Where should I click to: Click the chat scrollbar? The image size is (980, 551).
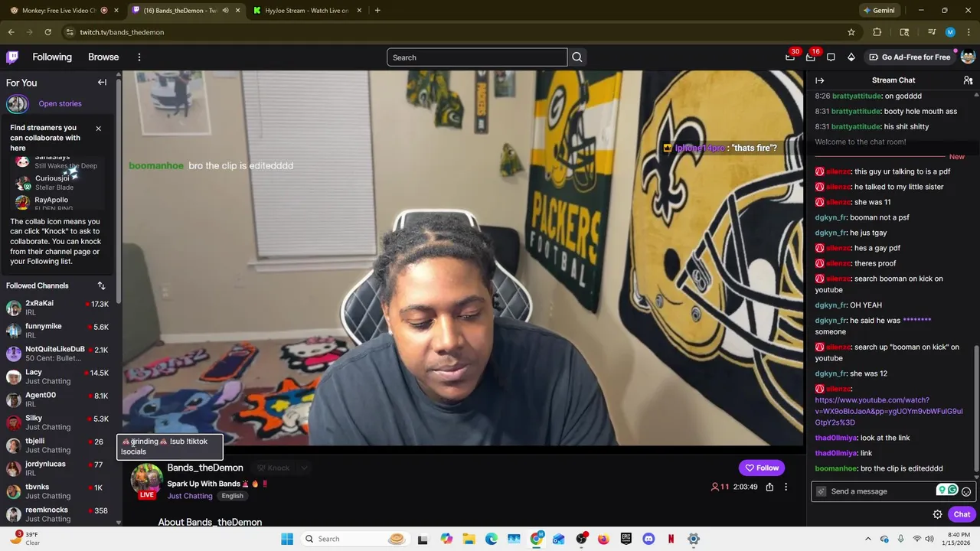click(x=975, y=409)
